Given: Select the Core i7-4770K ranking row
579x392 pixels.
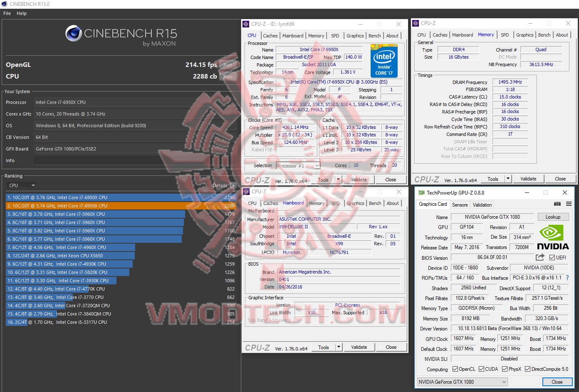Looking at the screenshot, I should 121,289.
